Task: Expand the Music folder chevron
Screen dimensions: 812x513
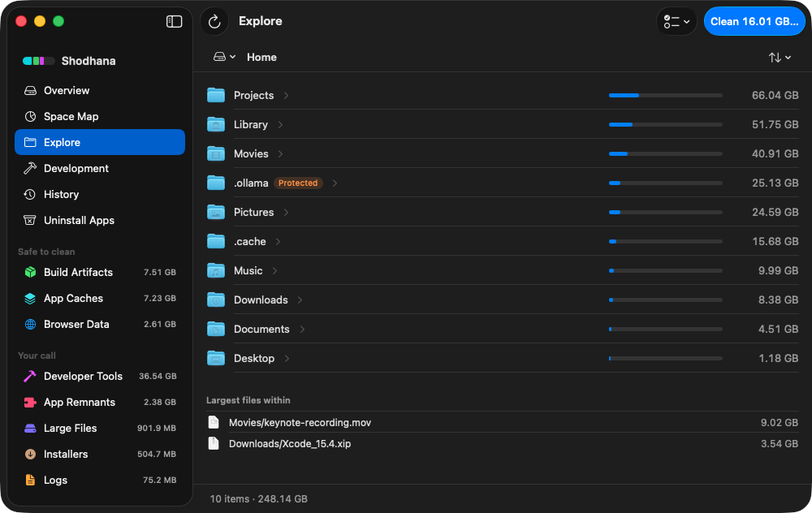Action: tap(274, 271)
